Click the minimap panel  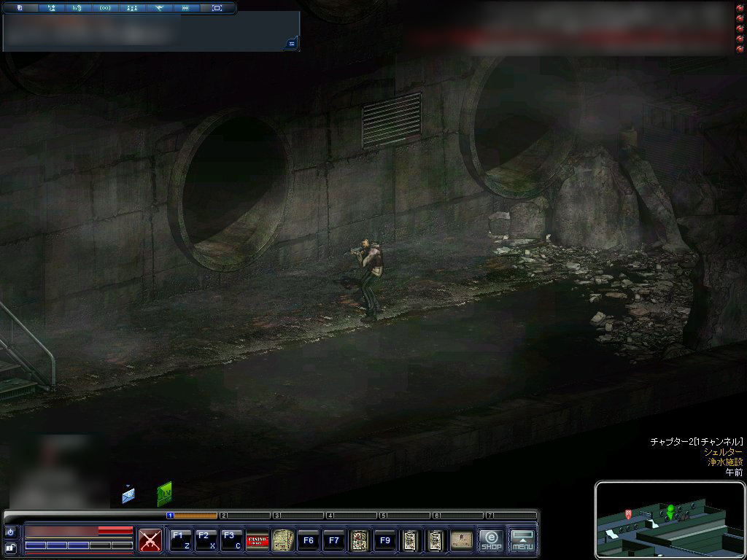[670, 520]
